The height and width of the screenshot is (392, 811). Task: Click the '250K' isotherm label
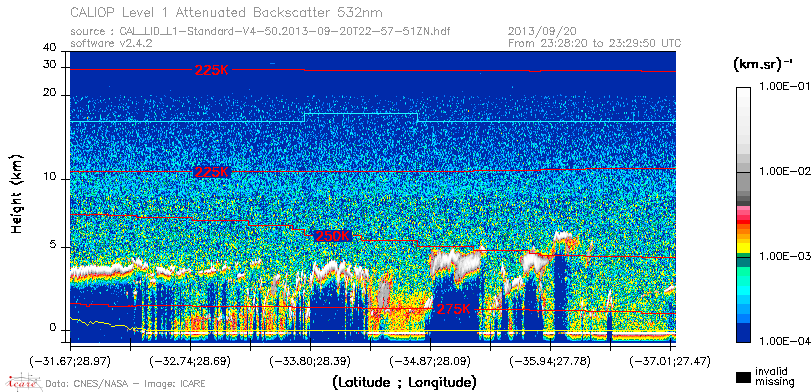pyautogui.click(x=333, y=236)
